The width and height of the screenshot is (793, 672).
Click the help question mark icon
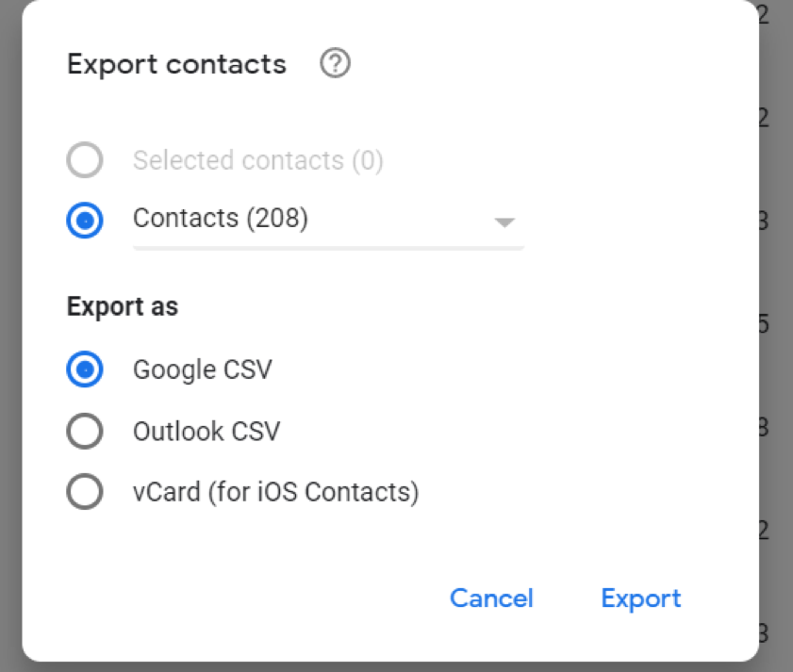[x=335, y=64]
